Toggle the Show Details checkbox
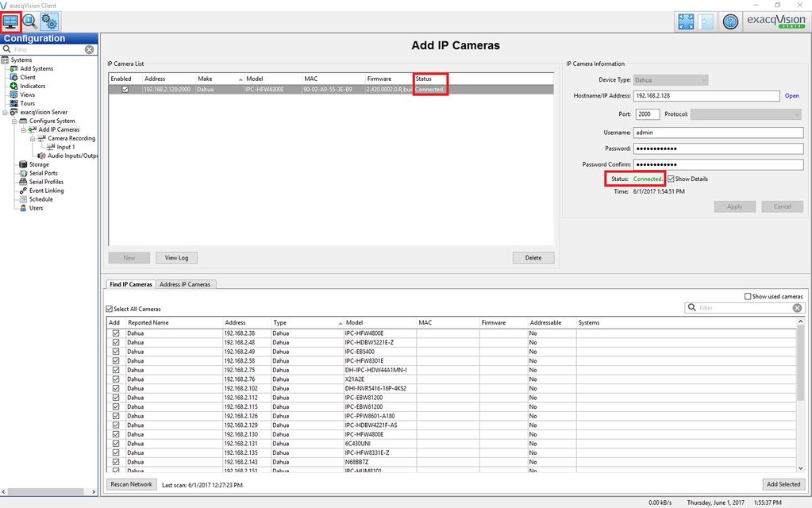 [x=671, y=179]
